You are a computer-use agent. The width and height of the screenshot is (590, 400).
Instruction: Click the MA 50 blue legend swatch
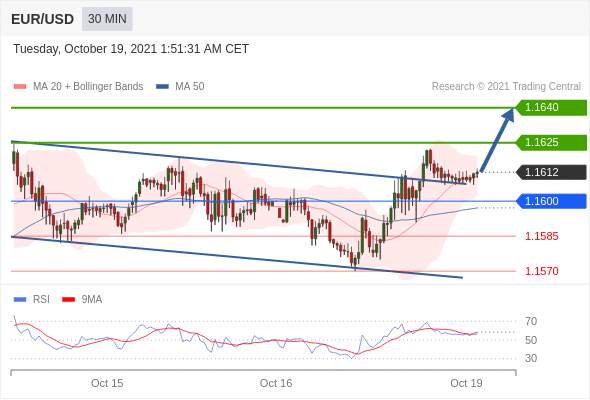(x=162, y=87)
